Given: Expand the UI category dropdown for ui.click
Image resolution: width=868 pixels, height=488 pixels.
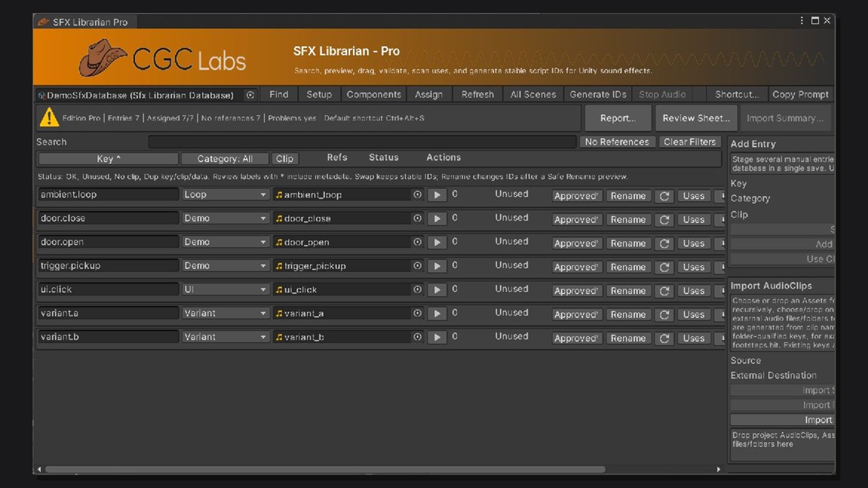Looking at the screenshot, I should click(x=225, y=290).
